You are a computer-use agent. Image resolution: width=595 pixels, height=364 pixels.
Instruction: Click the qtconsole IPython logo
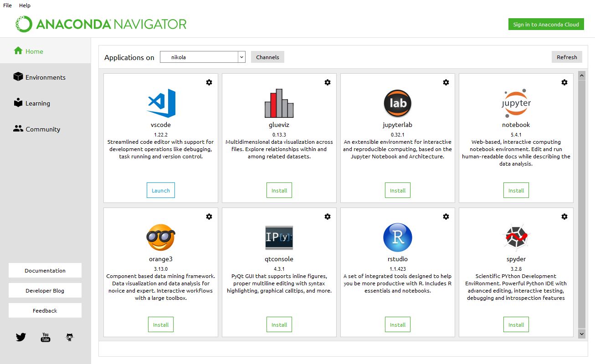[x=279, y=238]
